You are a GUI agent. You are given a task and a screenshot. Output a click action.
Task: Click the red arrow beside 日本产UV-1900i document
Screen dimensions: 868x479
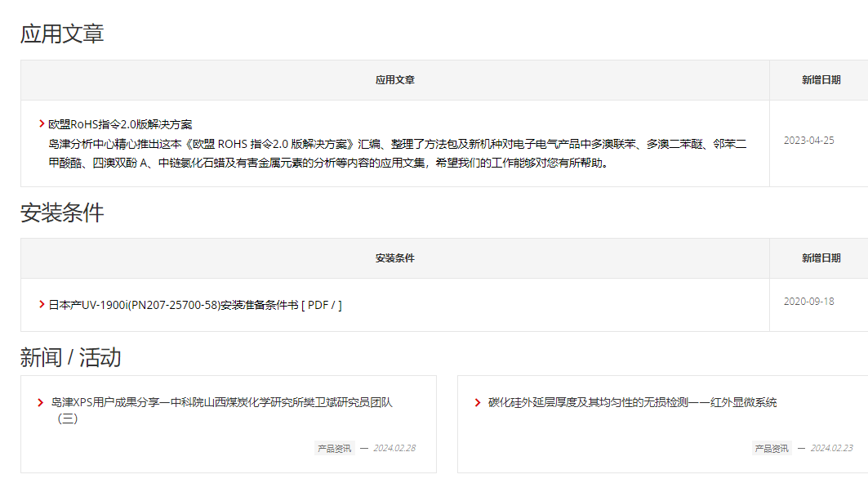point(42,304)
